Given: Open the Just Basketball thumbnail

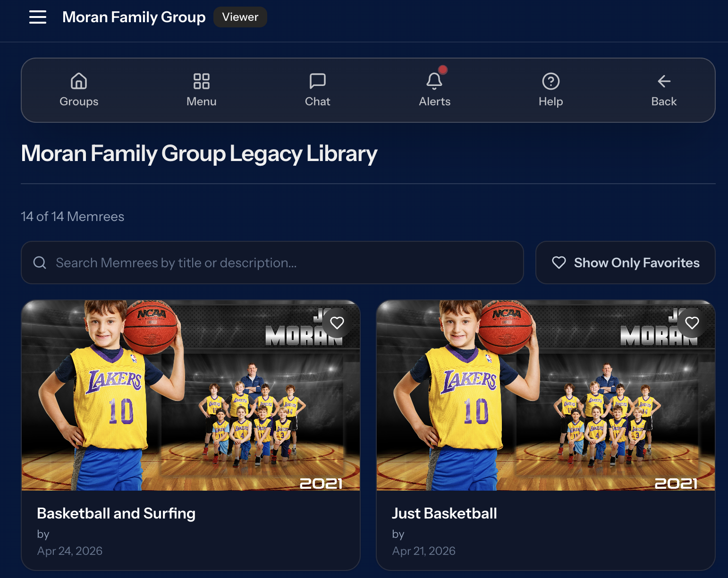Looking at the screenshot, I should [x=546, y=396].
